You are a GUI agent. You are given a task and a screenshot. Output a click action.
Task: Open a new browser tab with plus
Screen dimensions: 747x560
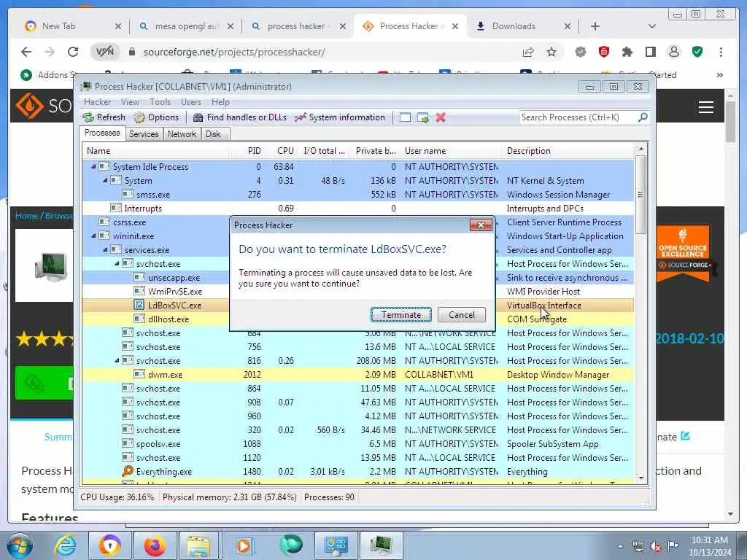click(595, 26)
